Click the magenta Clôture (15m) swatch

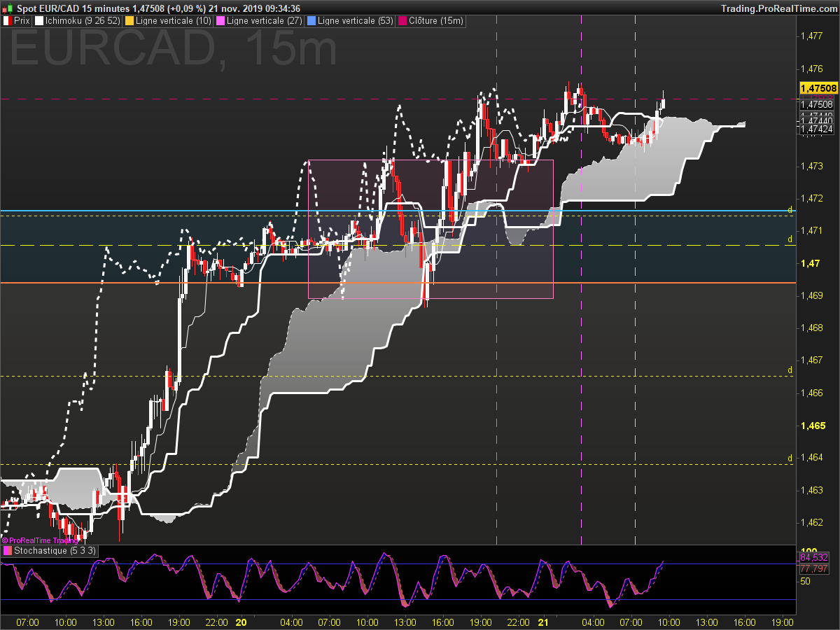point(402,21)
